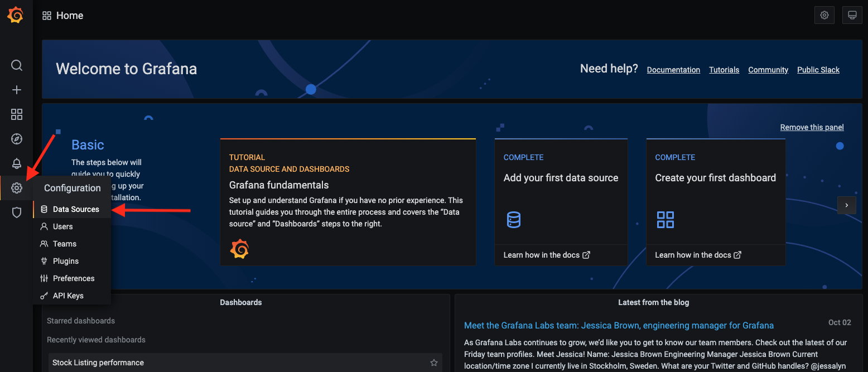The width and height of the screenshot is (868, 372).
Task: Select Plugins from Configuration menu
Action: 72,261
